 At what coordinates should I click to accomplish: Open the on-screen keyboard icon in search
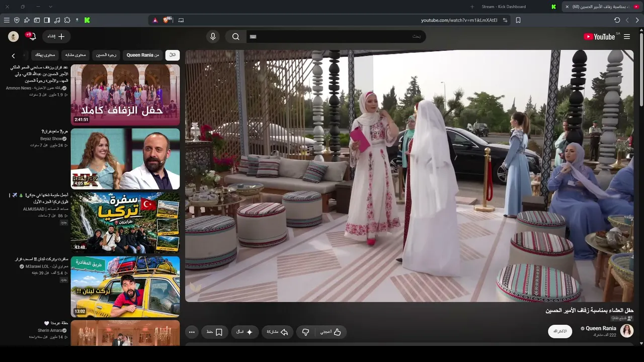(x=253, y=37)
